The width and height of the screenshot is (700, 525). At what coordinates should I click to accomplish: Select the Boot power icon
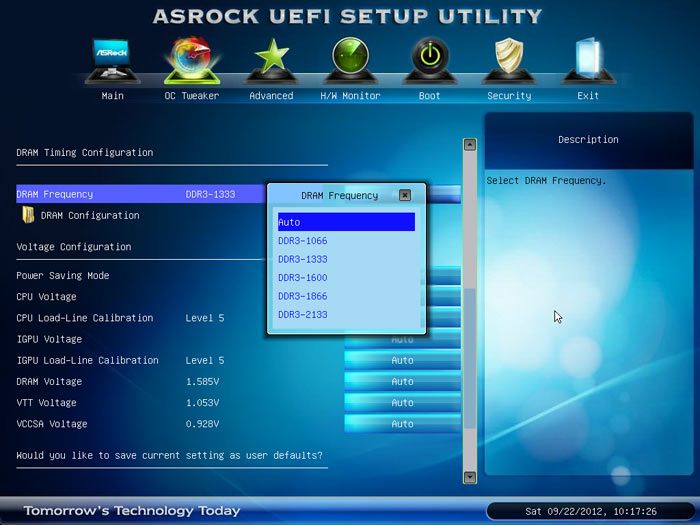pyautogui.click(x=430, y=60)
